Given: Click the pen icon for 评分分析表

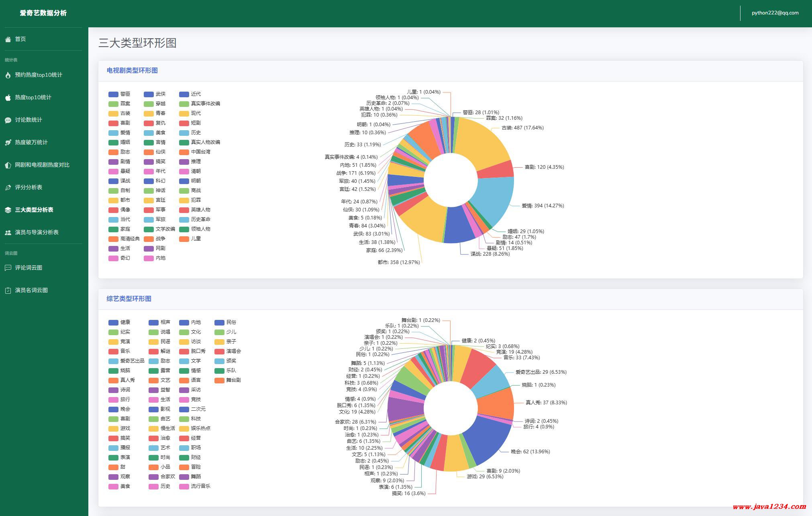Looking at the screenshot, I should (x=8, y=188).
